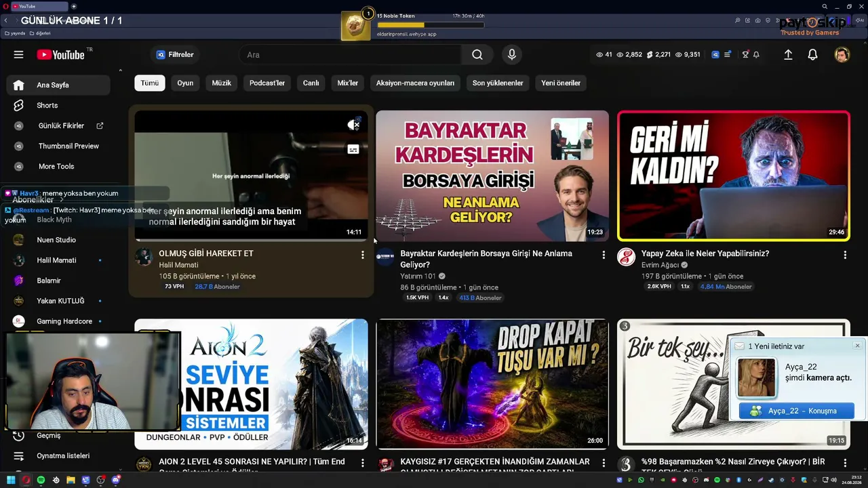The height and width of the screenshot is (488, 868).
Task: Toggle subtitles on the video preview
Action: (x=353, y=149)
